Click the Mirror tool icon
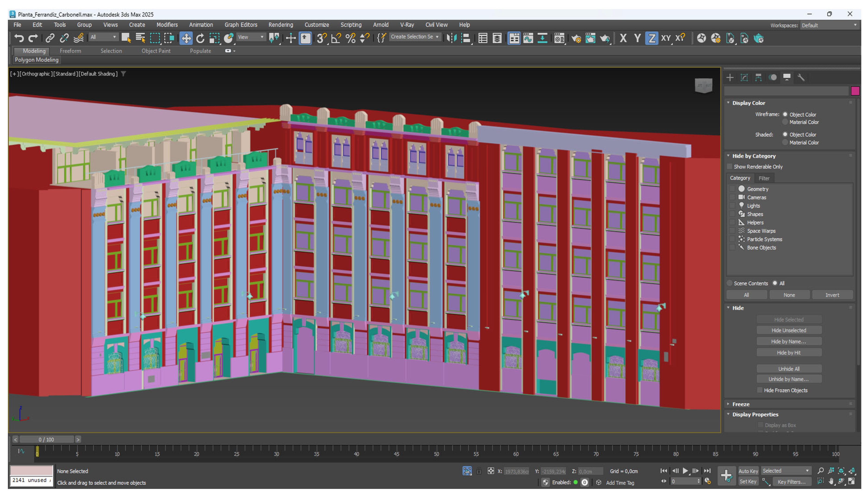 (451, 38)
